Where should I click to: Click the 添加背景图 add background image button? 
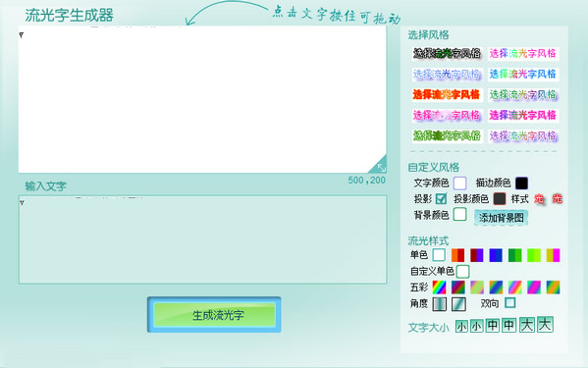[501, 218]
